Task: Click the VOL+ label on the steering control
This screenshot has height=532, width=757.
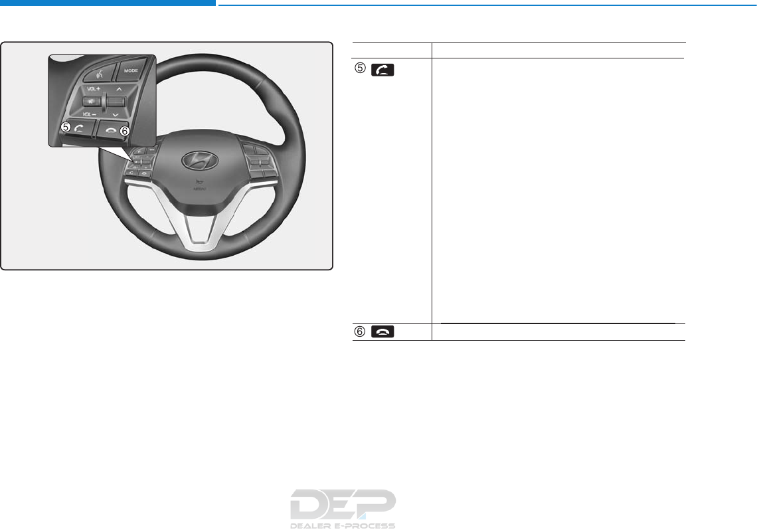Action: [x=94, y=89]
